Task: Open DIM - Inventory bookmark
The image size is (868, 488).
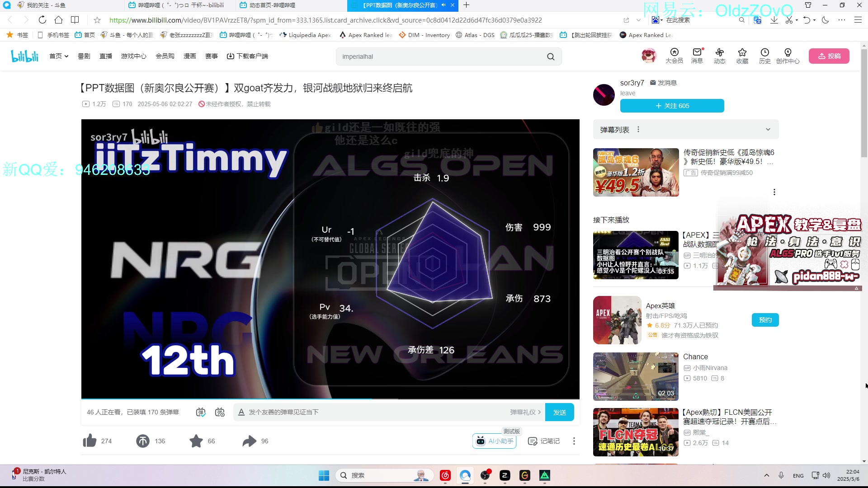Action: tap(424, 35)
